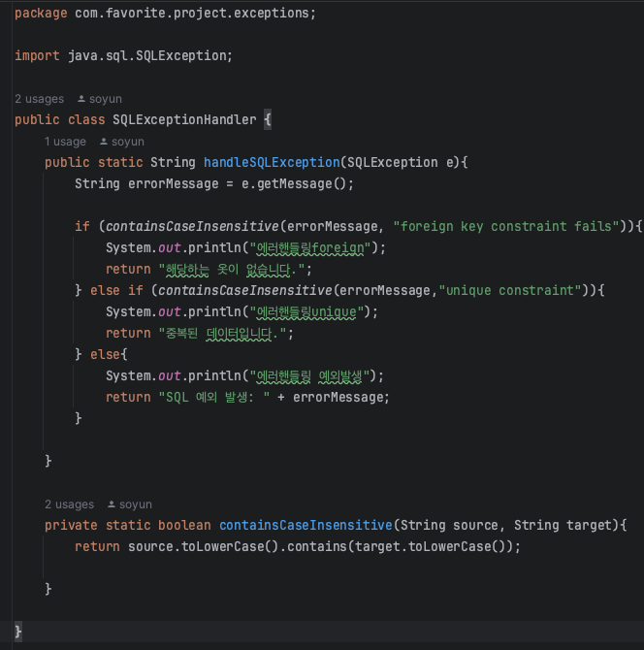The height and width of the screenshot is (650, 644).
Task: Click the String target parameter
Action: pos(563,525)
